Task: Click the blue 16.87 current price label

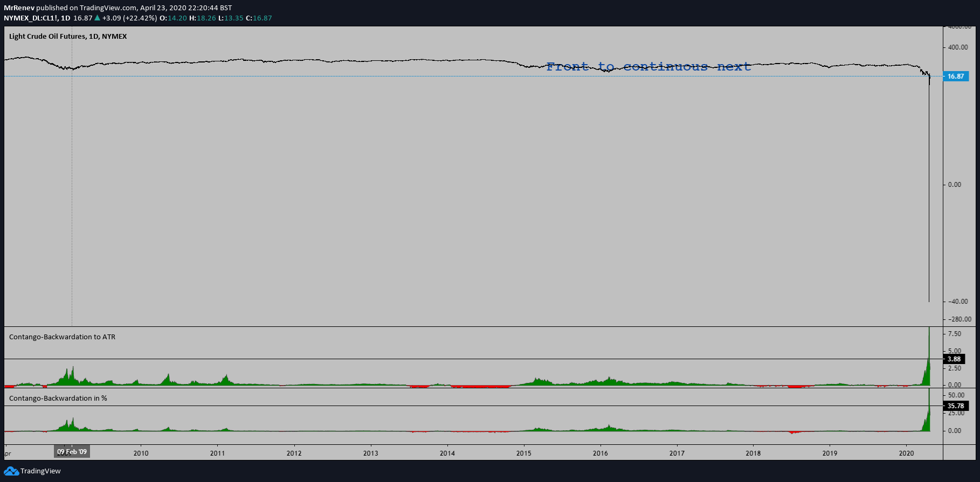Action: pos(956,76)
